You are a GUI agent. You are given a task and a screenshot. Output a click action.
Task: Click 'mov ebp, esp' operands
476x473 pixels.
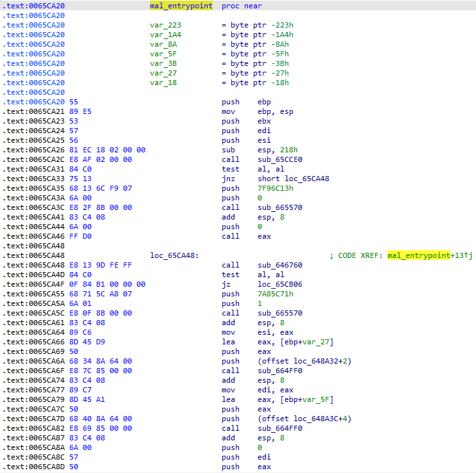(275, 111)
